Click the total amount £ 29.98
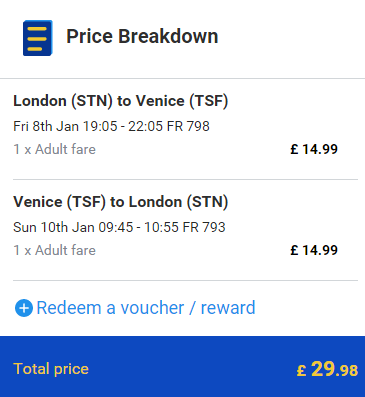 [327, 369]
